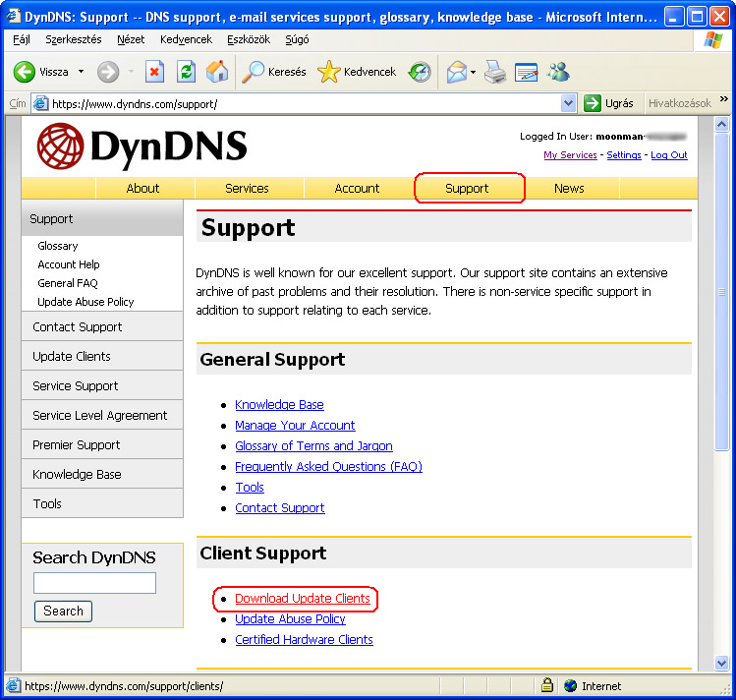Open the Update Abuse Policy link under Client Support
The height and width of the screenshot is (700, 736).
pyautogui.click(x=290, y=619)
